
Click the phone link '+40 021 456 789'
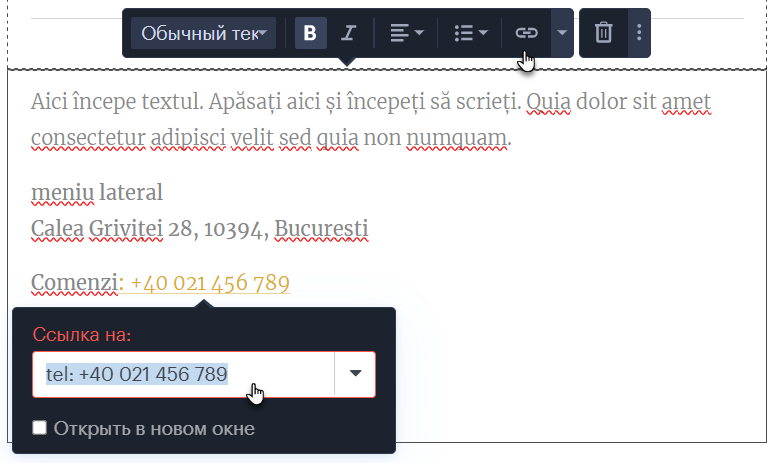click(x=210, y=283)
